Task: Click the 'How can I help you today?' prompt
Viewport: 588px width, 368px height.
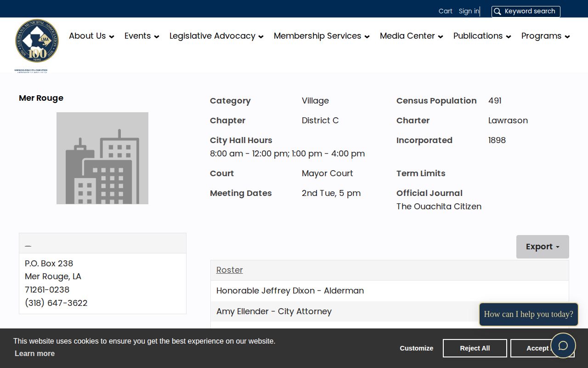Action: pyautogui.click(x=529, y=314)
